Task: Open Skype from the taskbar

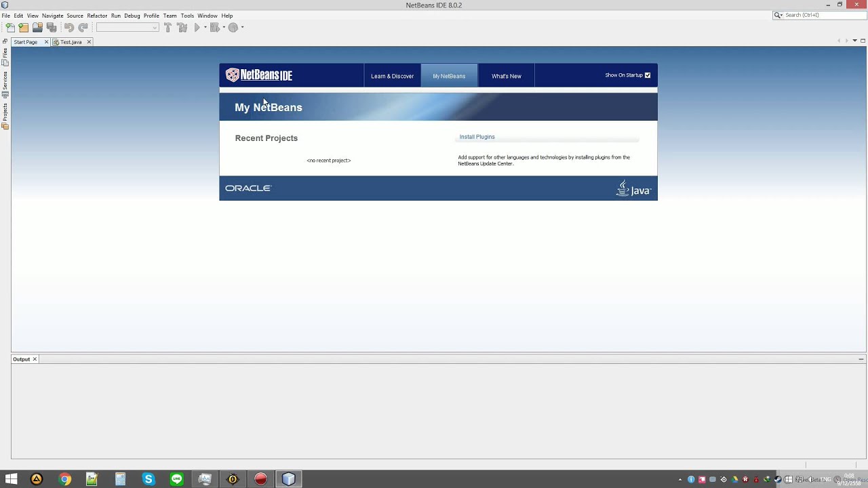Action: pos(149,479)
